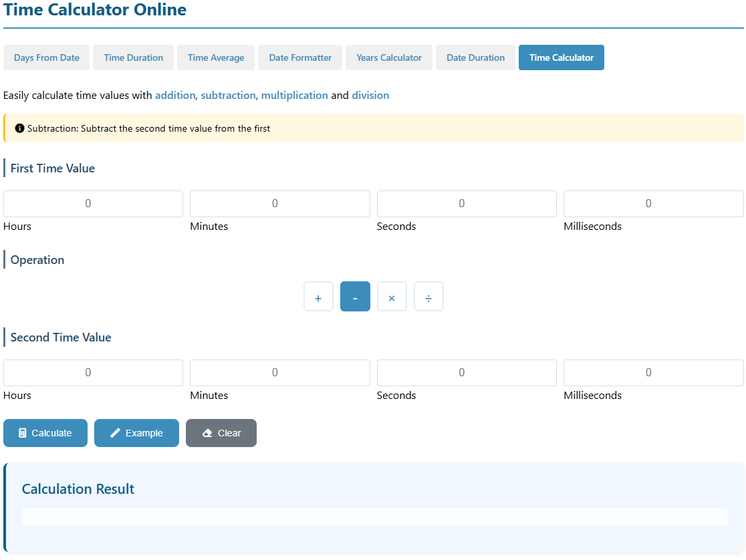Open the 'multiplication' link in description

294,96
